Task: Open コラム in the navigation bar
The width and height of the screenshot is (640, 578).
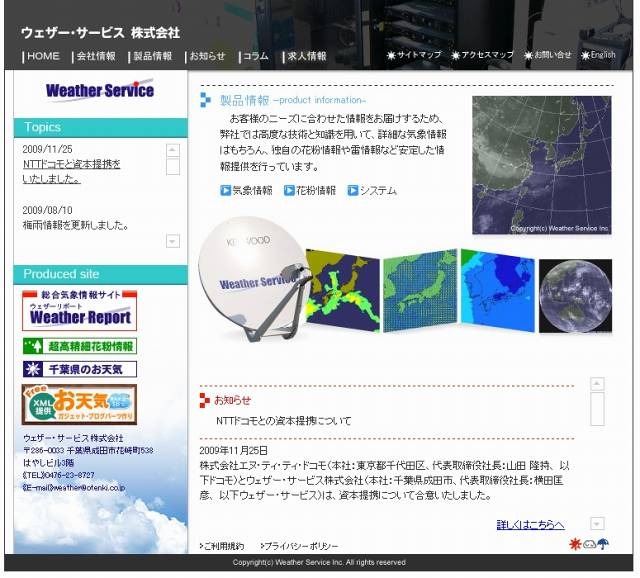Action: point(256,56)
